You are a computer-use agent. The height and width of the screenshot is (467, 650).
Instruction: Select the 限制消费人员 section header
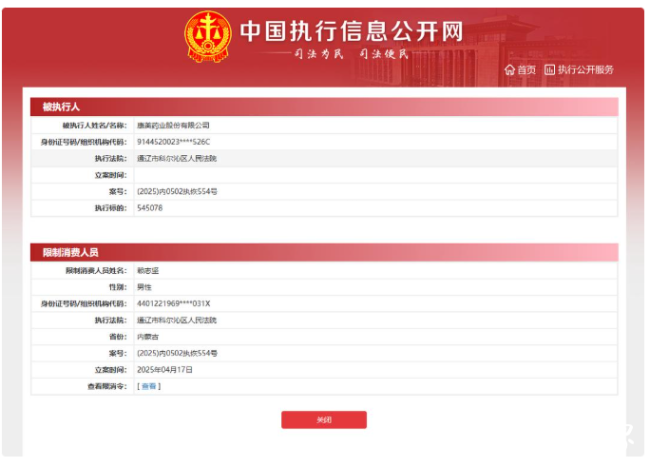(x=70, y=253)
